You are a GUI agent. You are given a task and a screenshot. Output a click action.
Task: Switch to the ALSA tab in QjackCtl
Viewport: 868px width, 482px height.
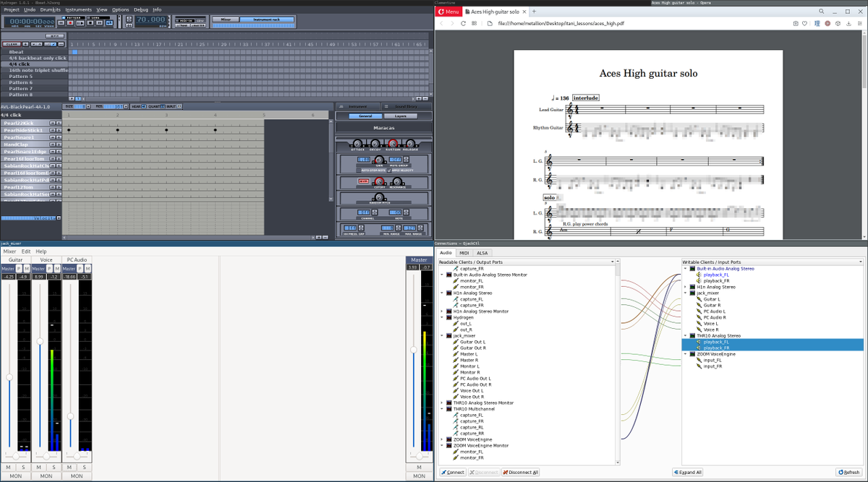[482, 253]
